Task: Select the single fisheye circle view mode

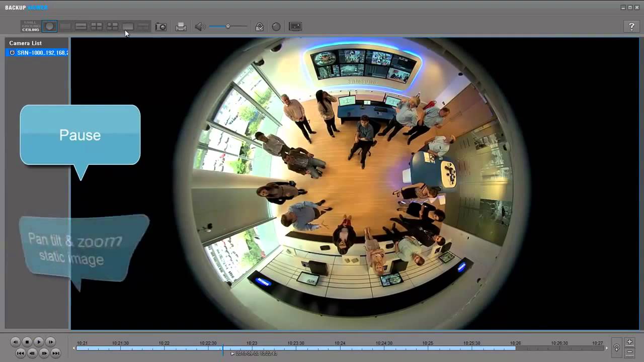Action: pyautogui.click(x=49, y=27)
